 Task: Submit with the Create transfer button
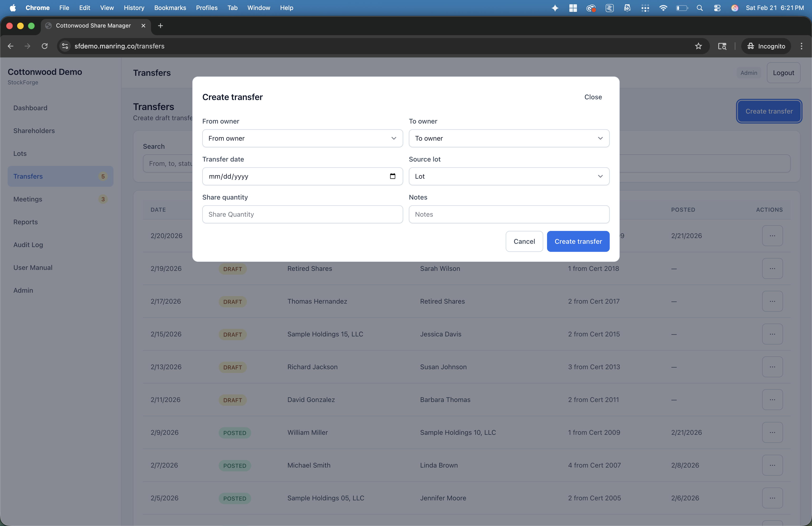click(x=578, y=241)
